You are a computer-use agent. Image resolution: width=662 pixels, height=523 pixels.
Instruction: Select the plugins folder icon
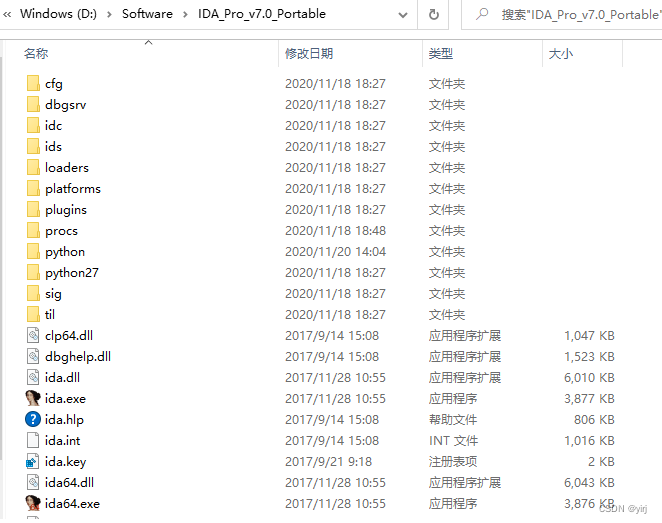click(x=33, y=209)
